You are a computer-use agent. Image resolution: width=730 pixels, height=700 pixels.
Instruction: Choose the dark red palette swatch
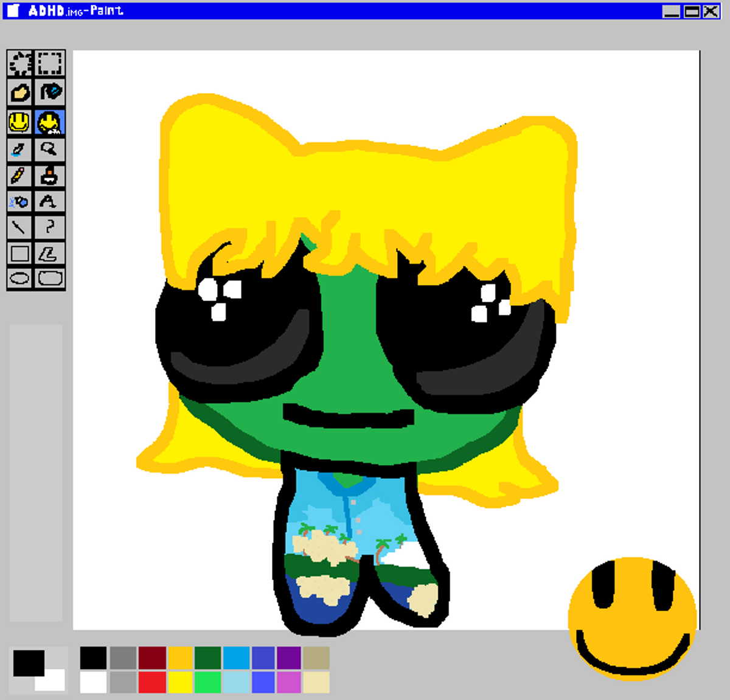point(152,658)
